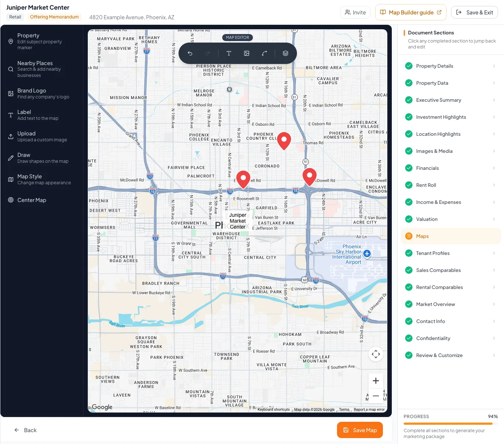Viewport: 504px width, 444px height.
Task: Click the Offering Memorandum tag
Action: (54, 17)
